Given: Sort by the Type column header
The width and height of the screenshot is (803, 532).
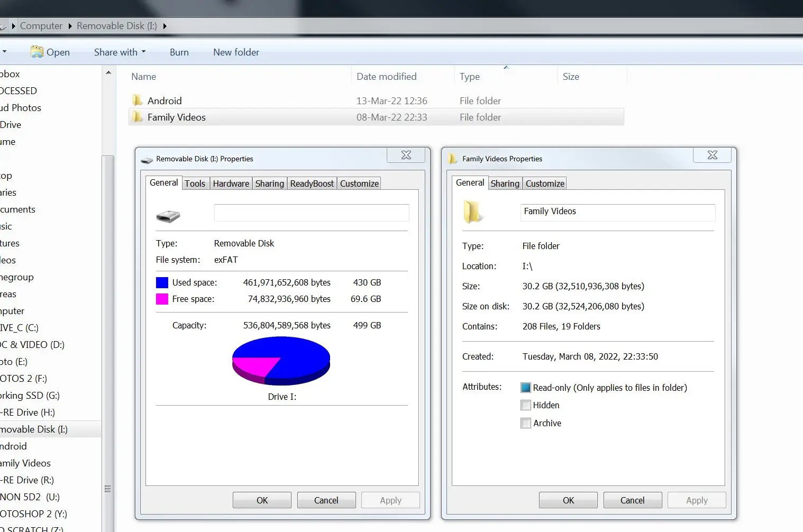Looking at the screenshot, I should (506, 76).
